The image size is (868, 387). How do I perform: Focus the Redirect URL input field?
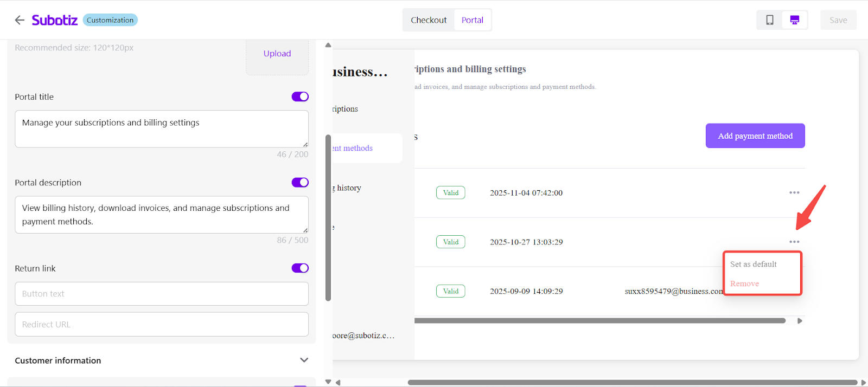tap(162, 324)
